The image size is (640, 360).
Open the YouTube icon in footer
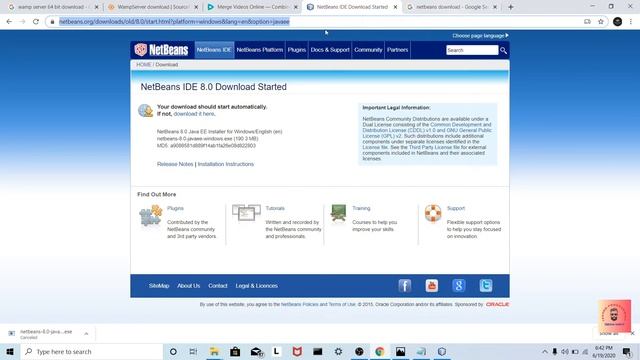tap(431, 285)
